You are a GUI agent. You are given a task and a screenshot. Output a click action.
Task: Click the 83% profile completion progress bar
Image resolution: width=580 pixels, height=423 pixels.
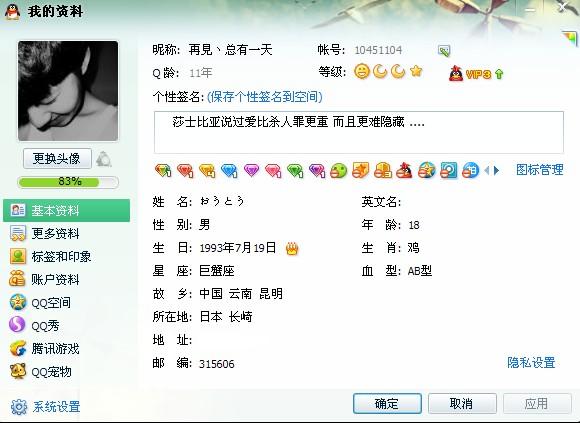tap(68, 182)
